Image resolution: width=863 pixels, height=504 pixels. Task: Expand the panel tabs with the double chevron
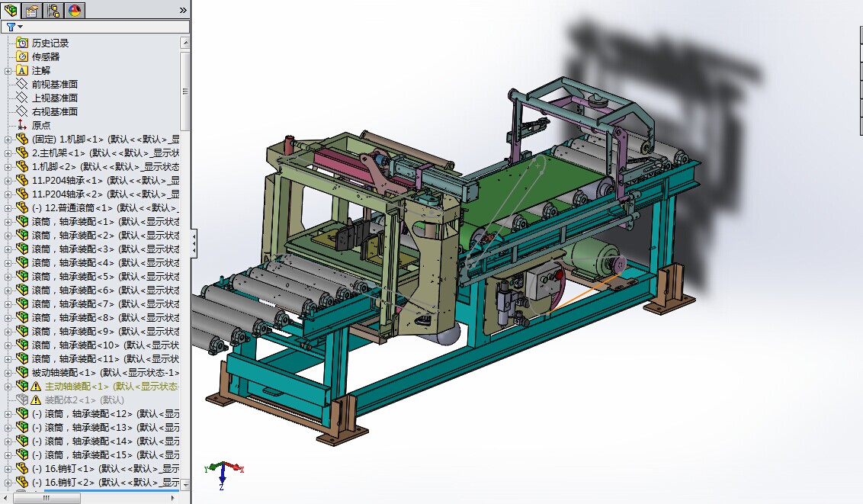point(183,11)
